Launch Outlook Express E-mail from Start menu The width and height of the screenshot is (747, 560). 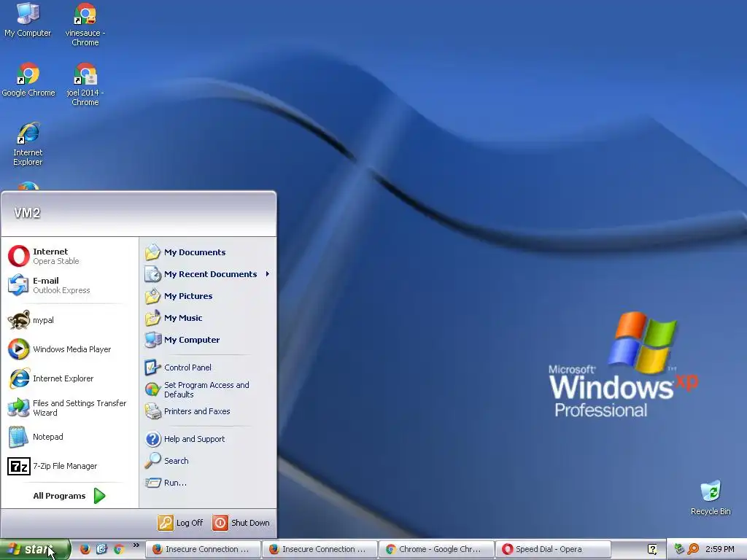click(69, 285)
